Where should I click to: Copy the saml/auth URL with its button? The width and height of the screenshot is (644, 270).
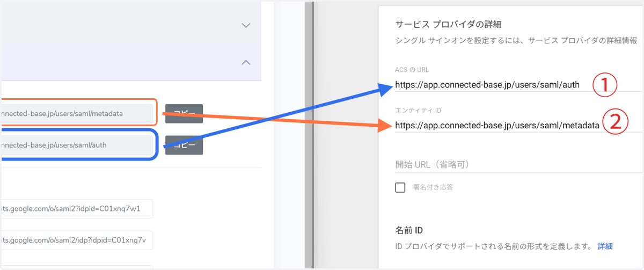pyautogui.click(x=184, y=145)
